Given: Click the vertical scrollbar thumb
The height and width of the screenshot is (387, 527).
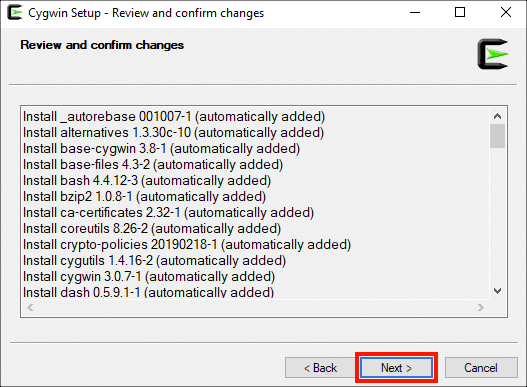Looking at the screenshot, I should (497, 136).
